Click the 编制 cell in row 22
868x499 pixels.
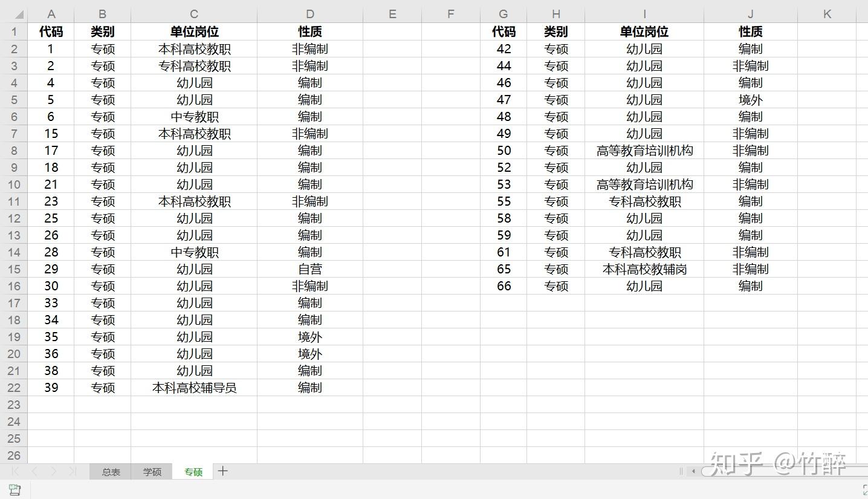pyautogui.click(x=310, y=388)
